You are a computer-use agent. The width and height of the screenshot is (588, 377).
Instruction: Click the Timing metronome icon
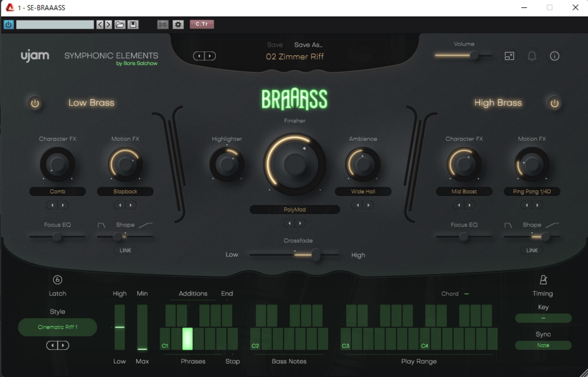[543, 280]
